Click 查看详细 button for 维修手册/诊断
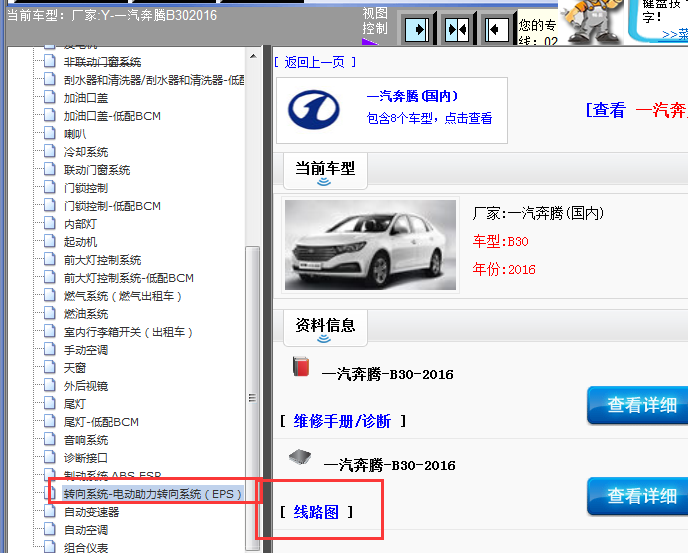This screenshot has height=553, width=688. 638,405
